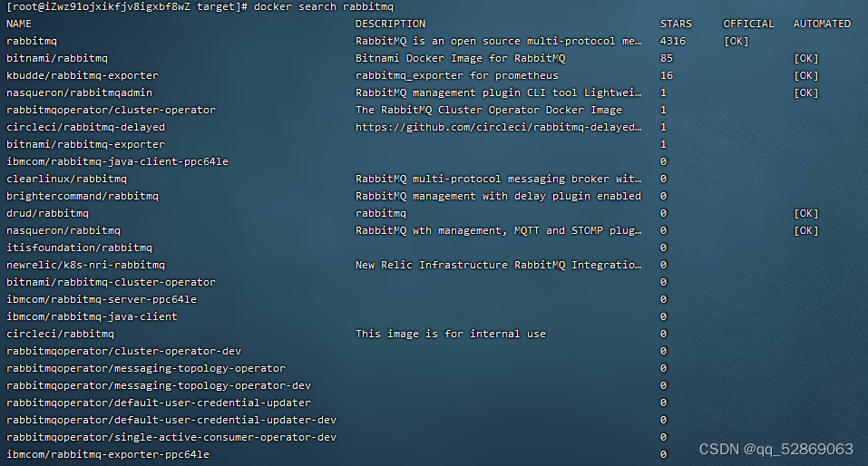Click the automated [OK] for drud/rabbitmq

(806, 213)
